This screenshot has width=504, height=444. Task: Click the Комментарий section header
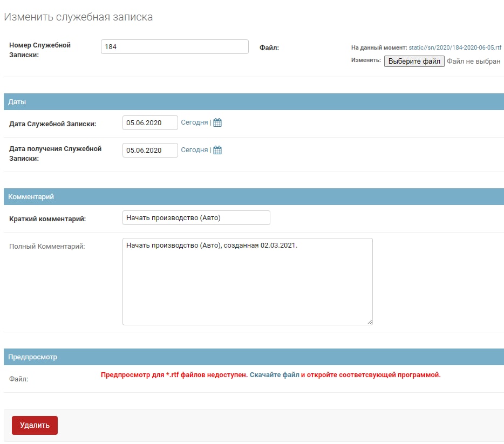(254, 196)
